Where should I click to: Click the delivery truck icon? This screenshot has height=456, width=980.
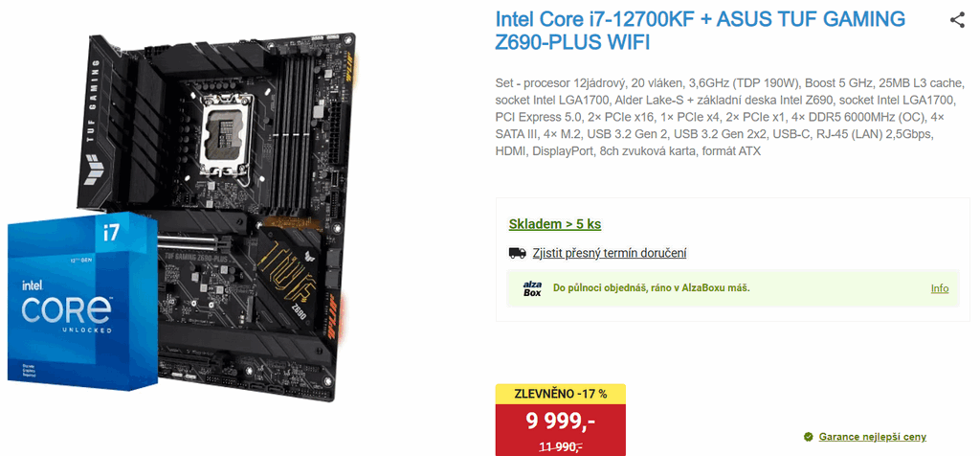click(517, 253)
